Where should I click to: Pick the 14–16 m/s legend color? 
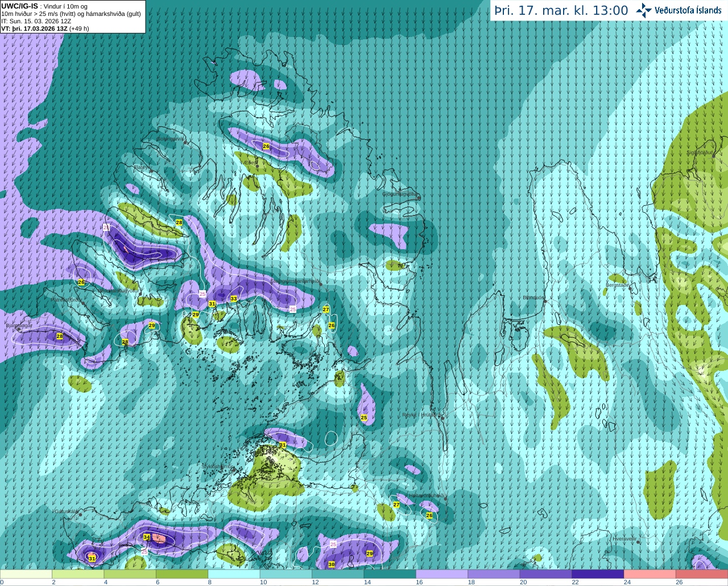(390, 574)
